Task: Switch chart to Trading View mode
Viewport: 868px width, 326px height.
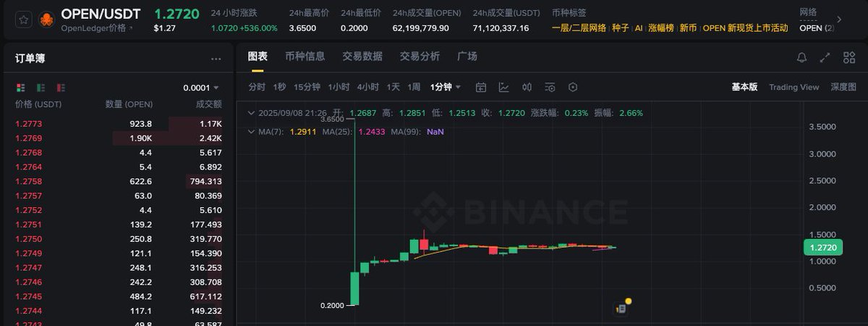Action: click(x=793, y=87)
